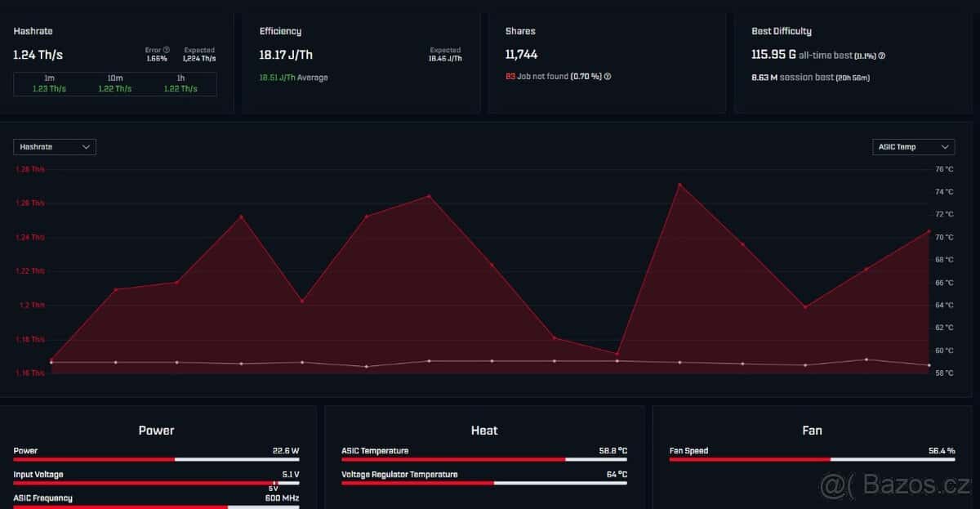Click the help icon beside Job not found

(x=608, y=77)
